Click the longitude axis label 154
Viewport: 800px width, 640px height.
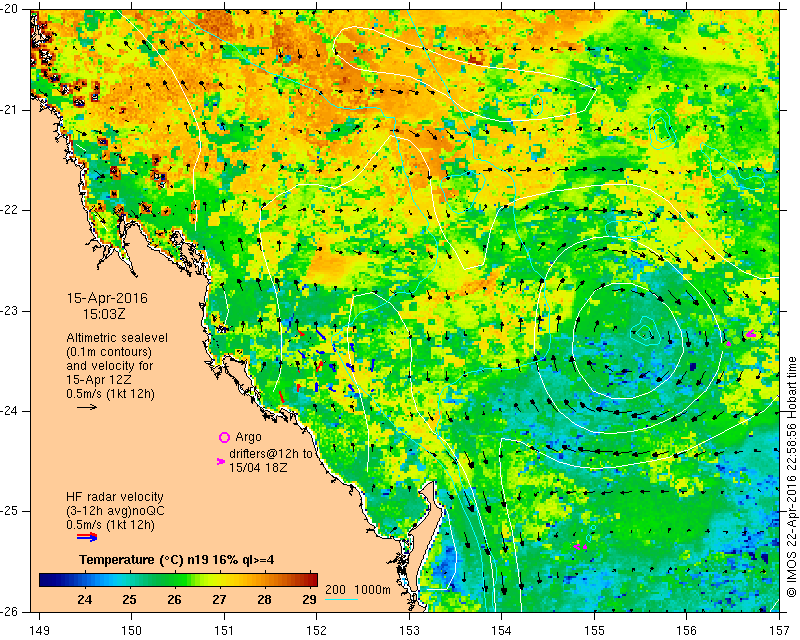[x=502, y=630]
